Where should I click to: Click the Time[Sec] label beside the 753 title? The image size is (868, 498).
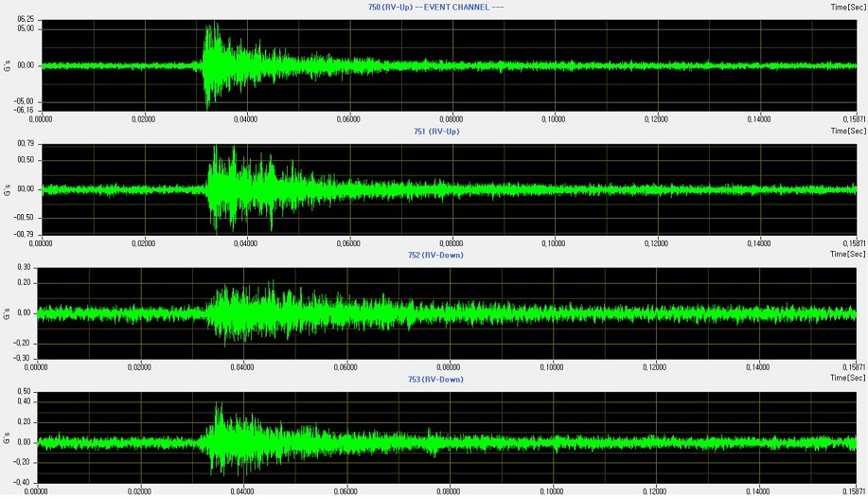847,378
